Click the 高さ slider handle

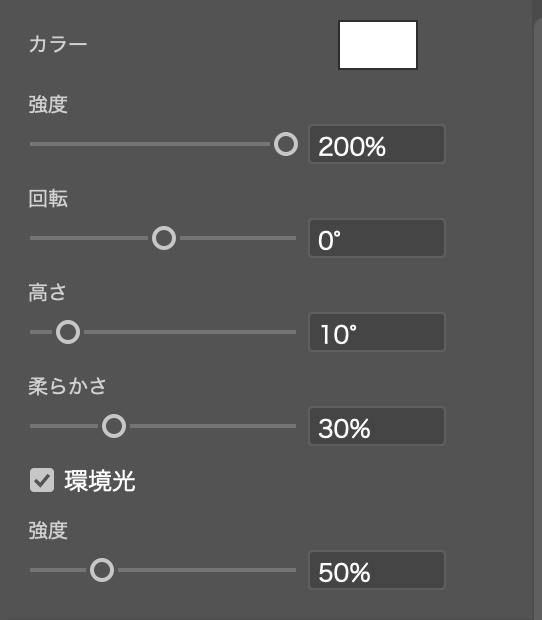click(x=68, y=332)
